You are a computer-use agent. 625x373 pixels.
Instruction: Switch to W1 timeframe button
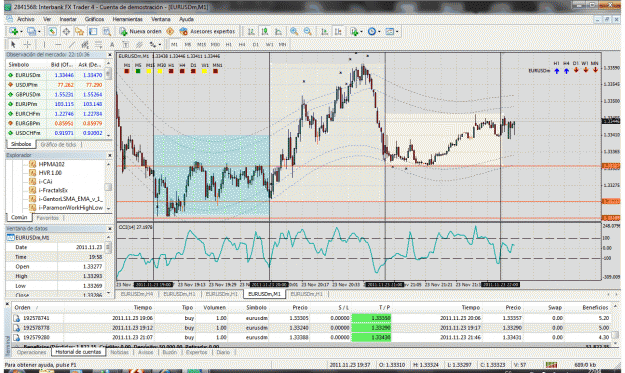point(269,45)
